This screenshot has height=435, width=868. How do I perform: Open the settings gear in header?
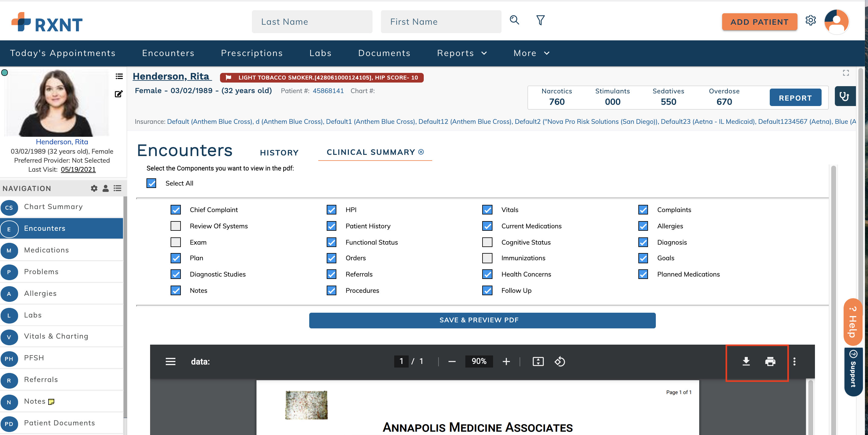810,20
